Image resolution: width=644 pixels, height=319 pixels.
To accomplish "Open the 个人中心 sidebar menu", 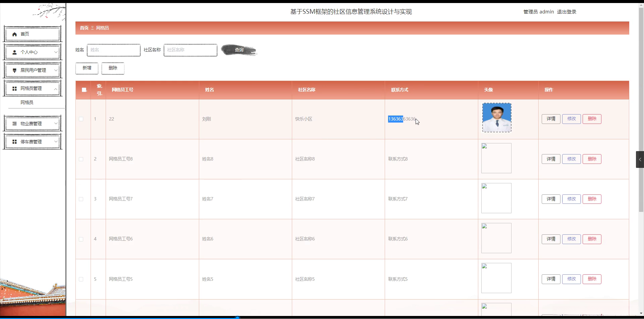I will pyautogui.click(x=33, y=52).
